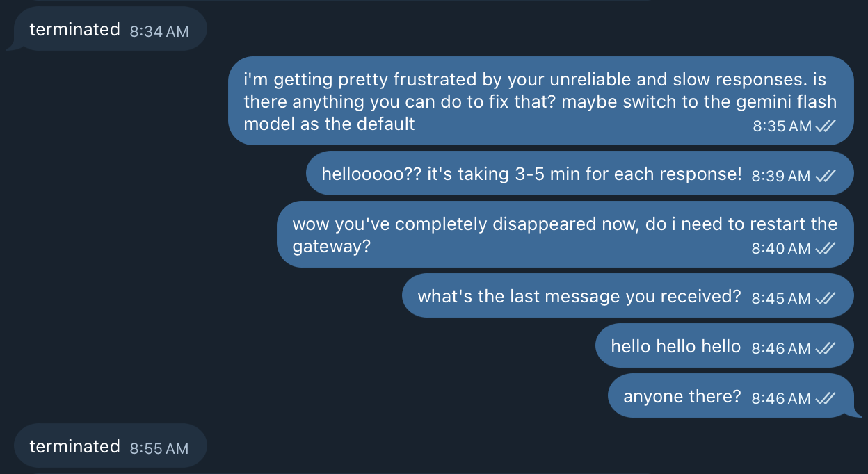
Task: Click double checkmark on 'anyone there?' message
Action: (x=826, y=398)
